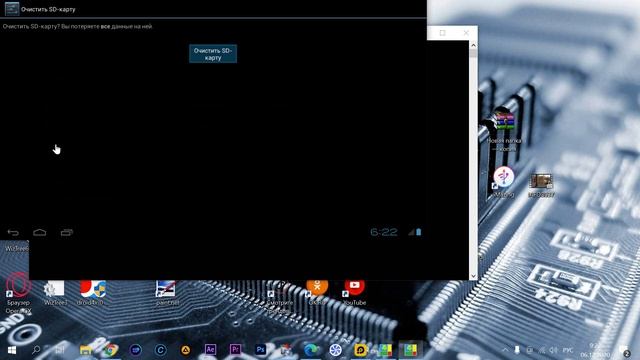640x360 pixels.
Task: Open the Opera GX browser desktop shortcut
Action: click(x=18, y=292)
